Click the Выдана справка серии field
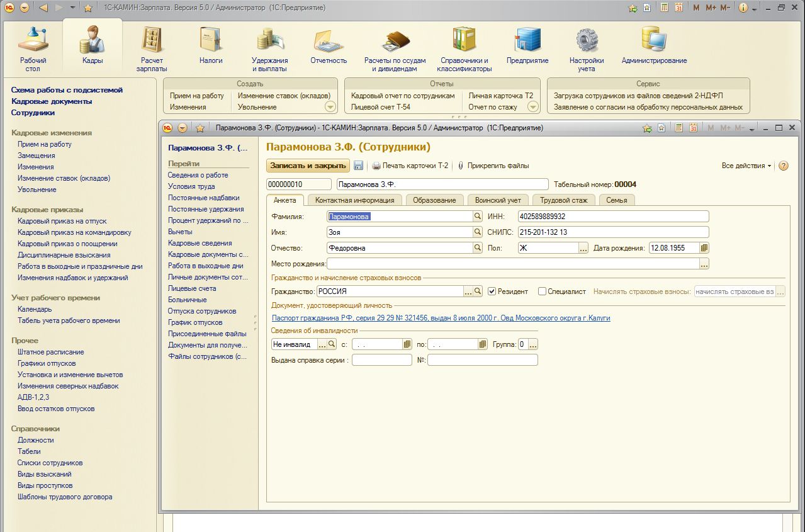This screenshot has width=805, height=532. 381,360
